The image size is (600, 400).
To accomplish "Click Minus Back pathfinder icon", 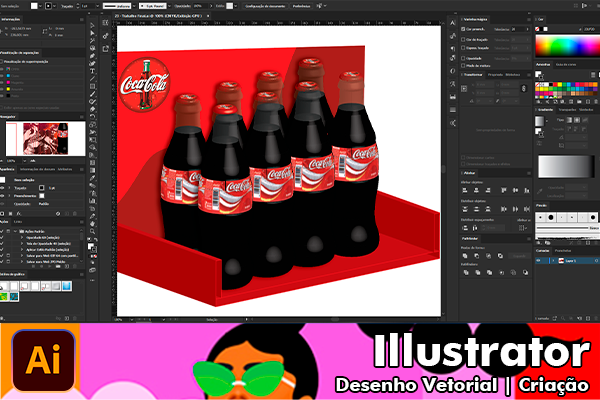I will click(x=525, y=273).
